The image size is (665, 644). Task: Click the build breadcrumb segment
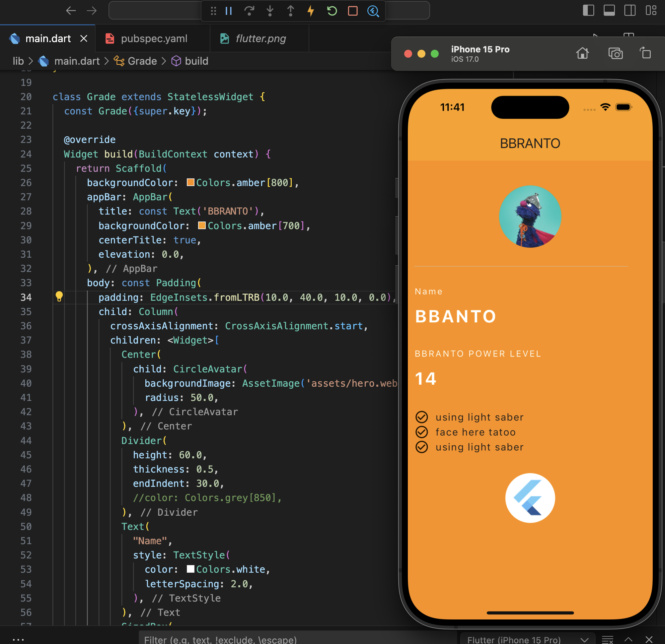point(196,61)
